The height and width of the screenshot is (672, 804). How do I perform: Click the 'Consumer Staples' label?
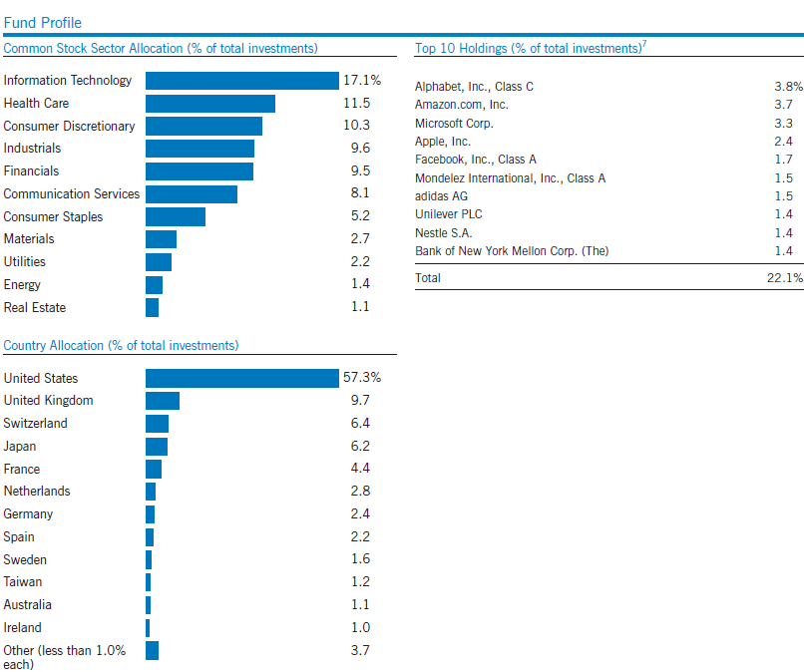pyautogui.click(x=53, y=216)
